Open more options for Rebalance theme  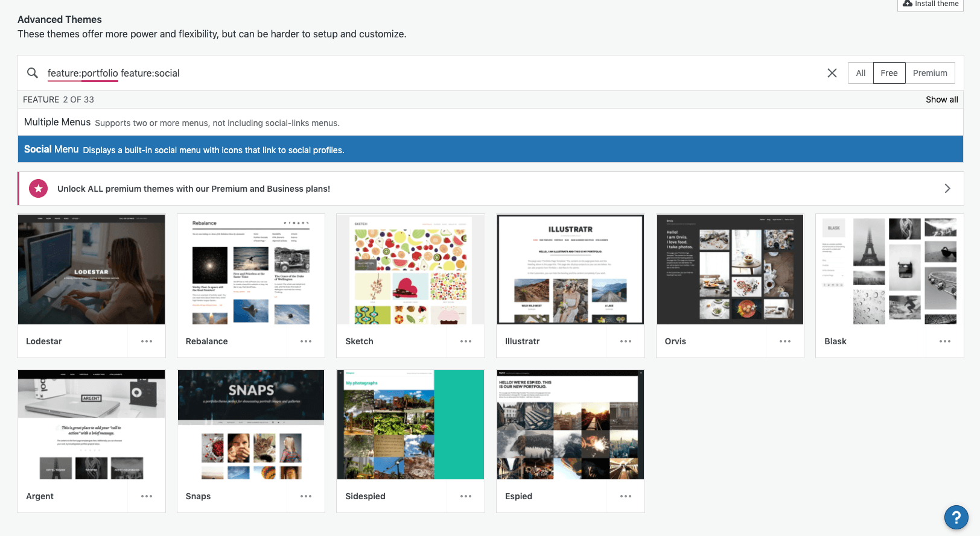coord(306,341)
